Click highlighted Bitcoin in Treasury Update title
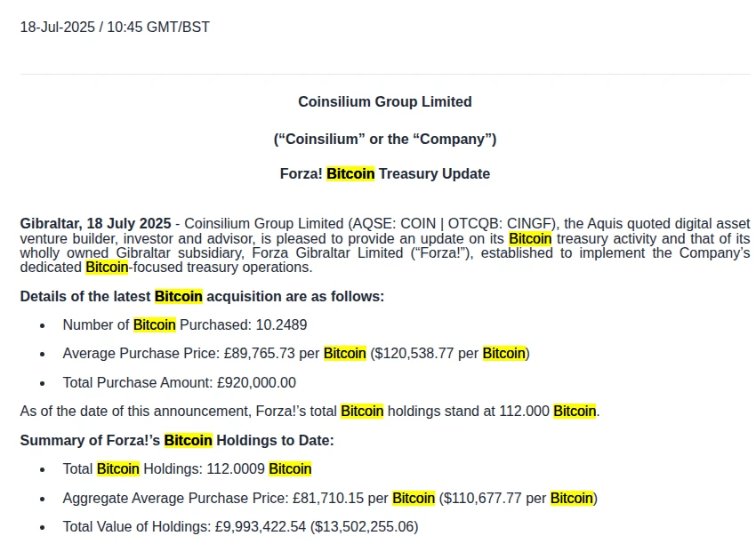This screenshot has height=552, width=756. pyautogui.click(x=350, y=174)
